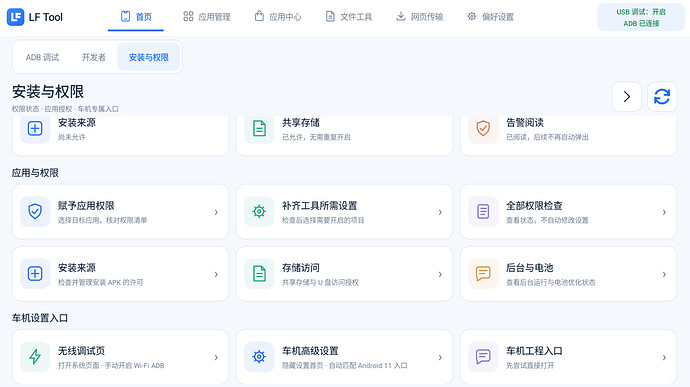
Task: Expand the 全部权限检查 chevron
Action: pyautogui.click(x=664, y=212)
